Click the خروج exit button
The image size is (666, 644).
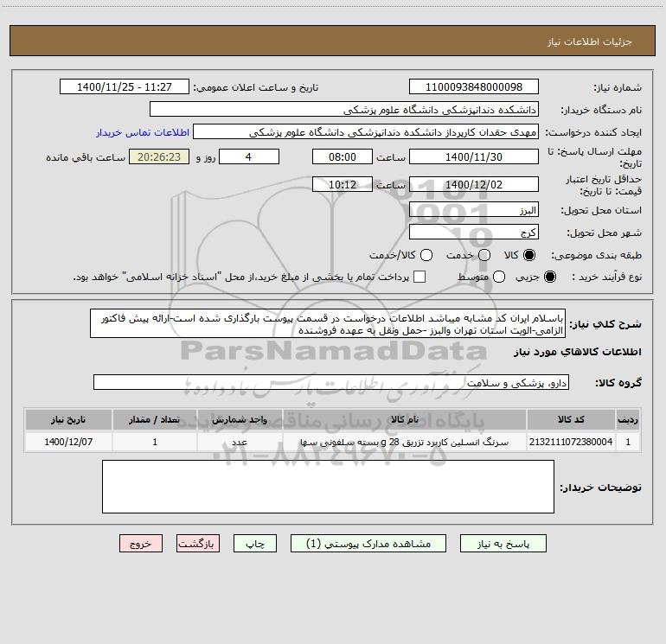(141, 544)
